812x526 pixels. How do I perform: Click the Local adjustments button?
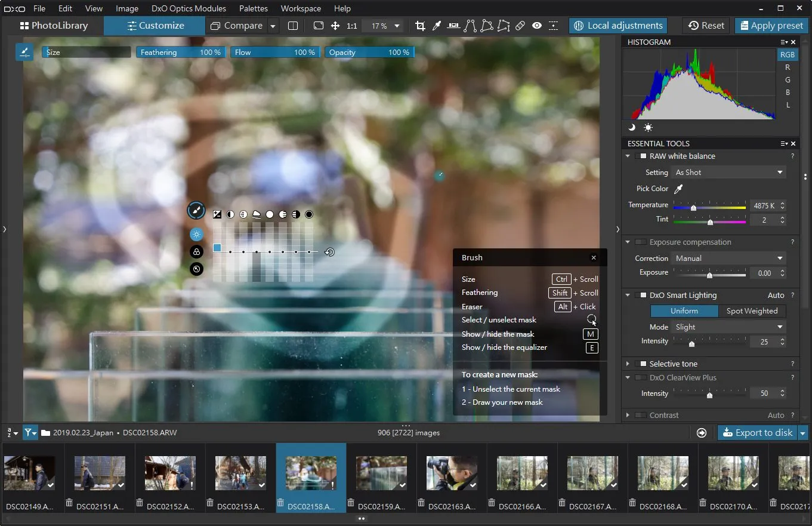pyautogui.click(x=618, y=26)
